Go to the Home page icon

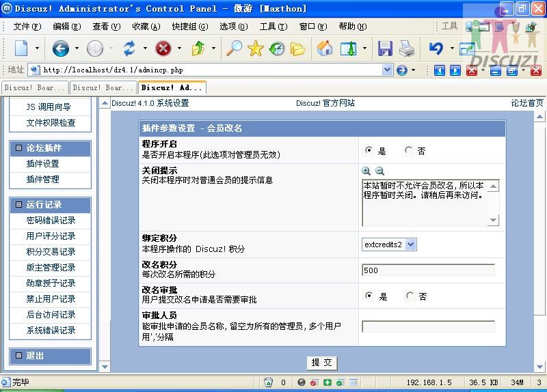click(325, 48)
